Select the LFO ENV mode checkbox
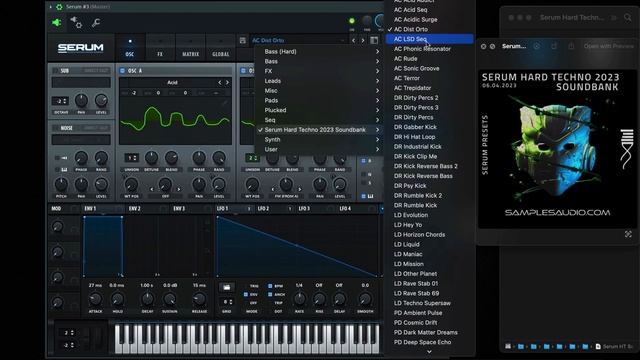Screen dimensions: 640x360 (246, 294)
